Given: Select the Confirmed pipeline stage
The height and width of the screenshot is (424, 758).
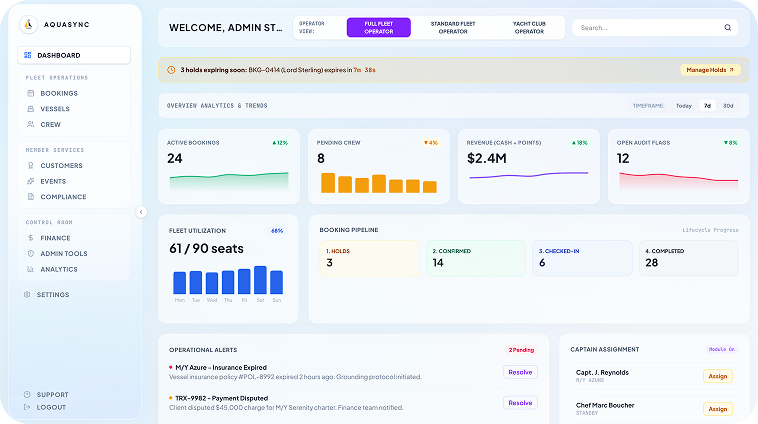Looking at the screenshot, I should 476,258.
